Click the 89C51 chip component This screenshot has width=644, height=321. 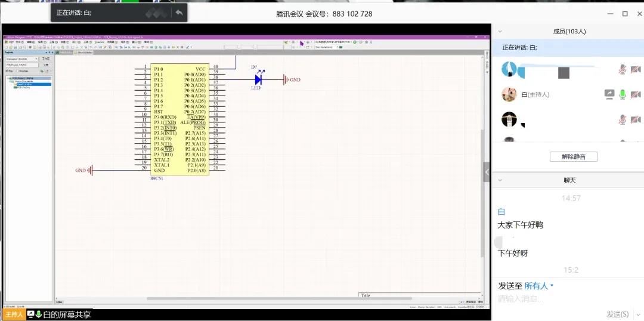[x=179, y=119]
